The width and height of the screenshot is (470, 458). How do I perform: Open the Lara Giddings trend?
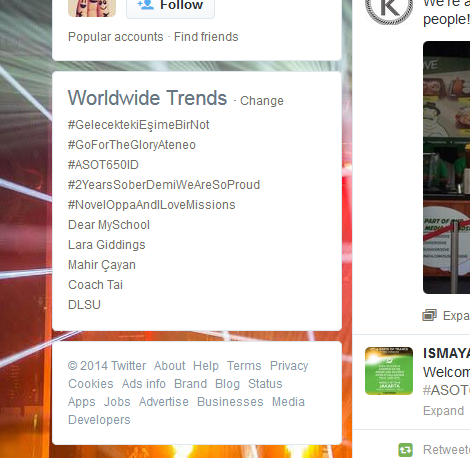[x=107, y=245]
